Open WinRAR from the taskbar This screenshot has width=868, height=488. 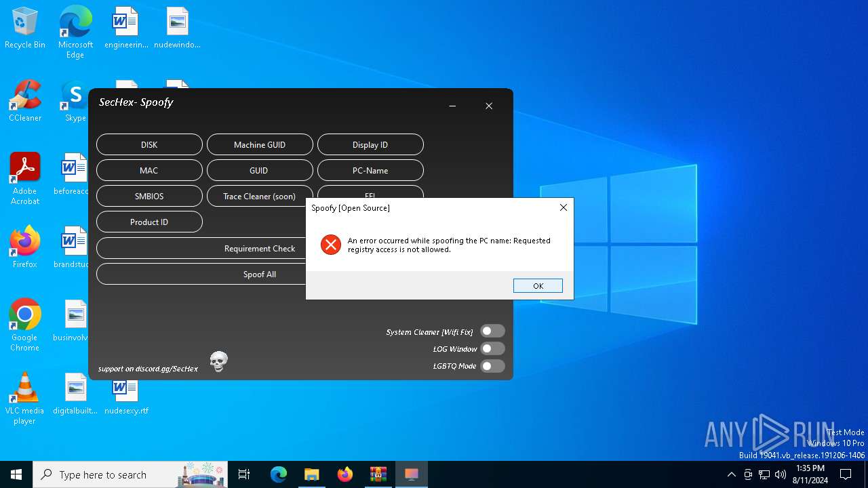pyautogui.click(x=378, y=474)
